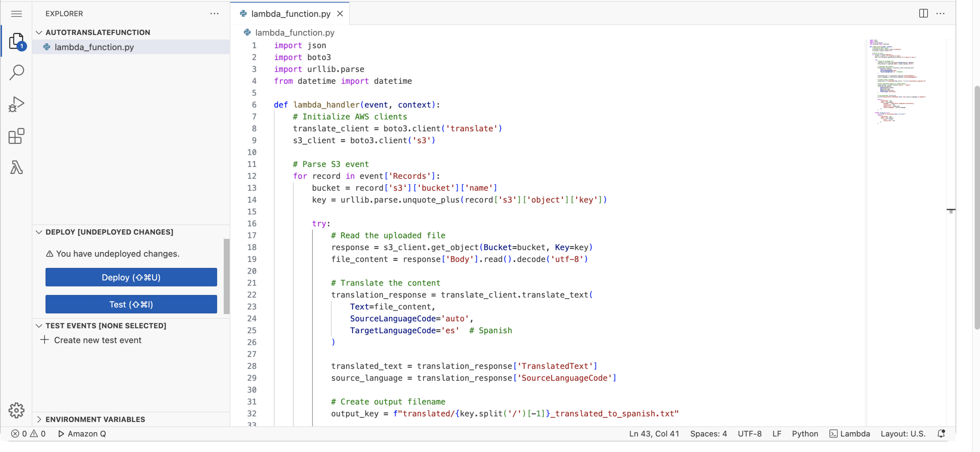
Task: Change Python language mode in status bar
Action: tap(805, 434)
